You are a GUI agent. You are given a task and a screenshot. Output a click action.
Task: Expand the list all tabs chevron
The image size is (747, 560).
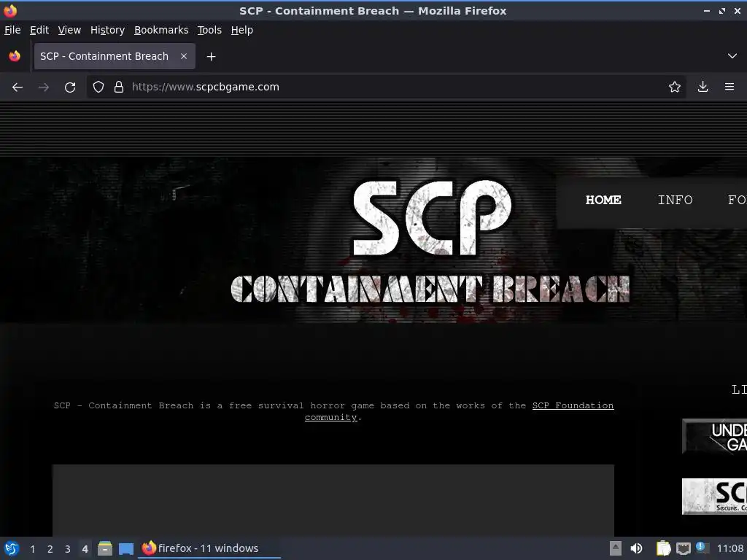click(732, 56)
